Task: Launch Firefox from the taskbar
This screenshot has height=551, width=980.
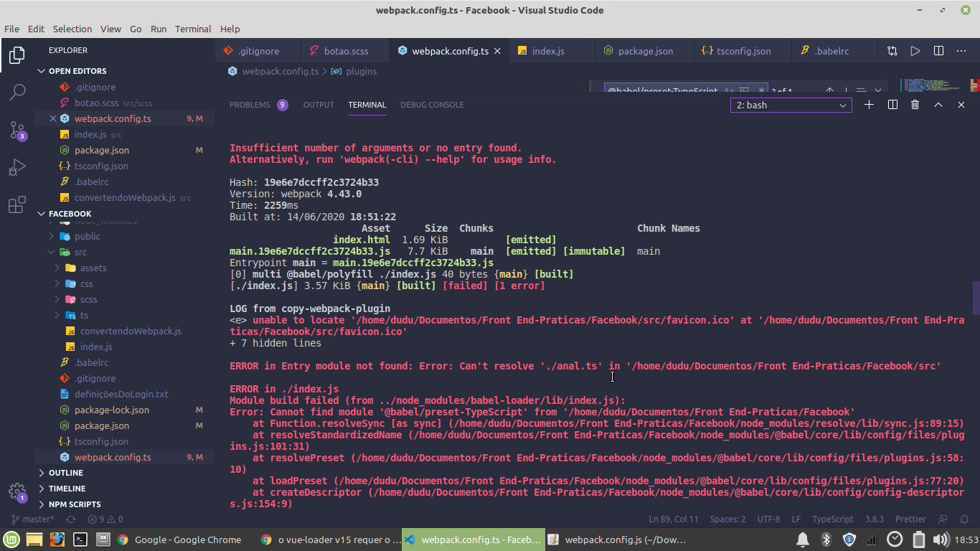Action: coord(57,540)
